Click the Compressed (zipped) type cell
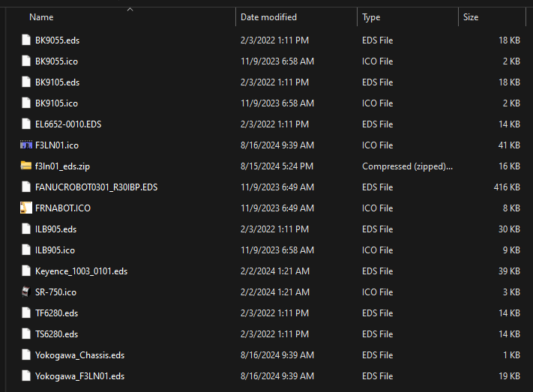Viewport: 533px width, 392px height. (407, 166)
